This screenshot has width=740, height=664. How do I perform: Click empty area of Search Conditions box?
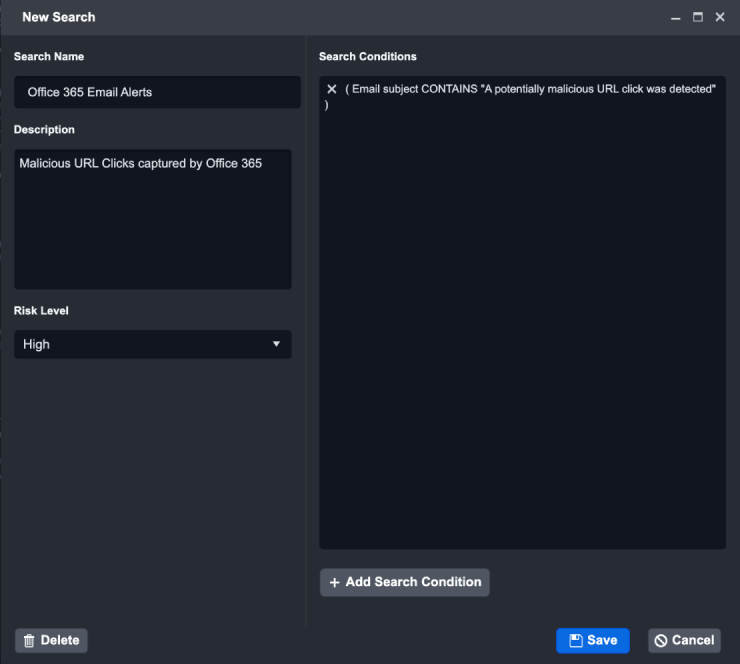pos(522,330)
